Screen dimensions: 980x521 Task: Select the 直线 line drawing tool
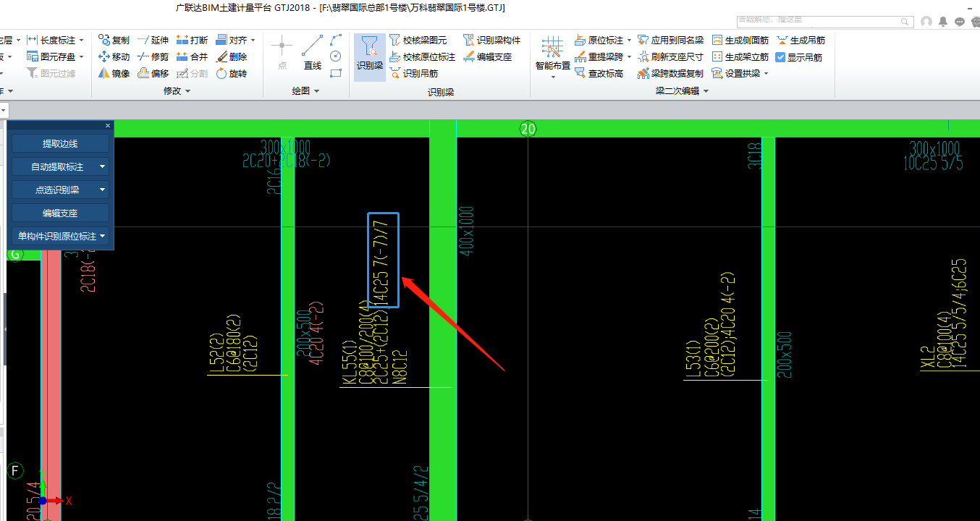pos(312,53)
